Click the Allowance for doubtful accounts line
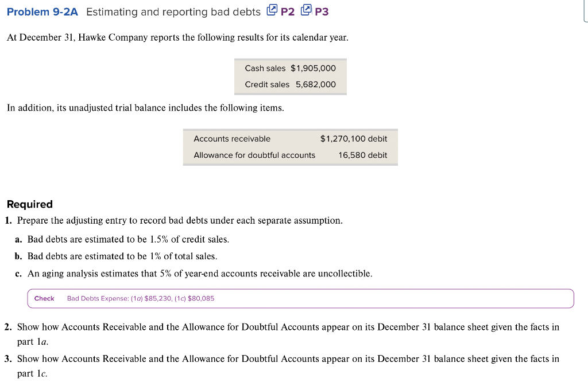The width and height of the screenshot is (588, 386). (255, 155)
